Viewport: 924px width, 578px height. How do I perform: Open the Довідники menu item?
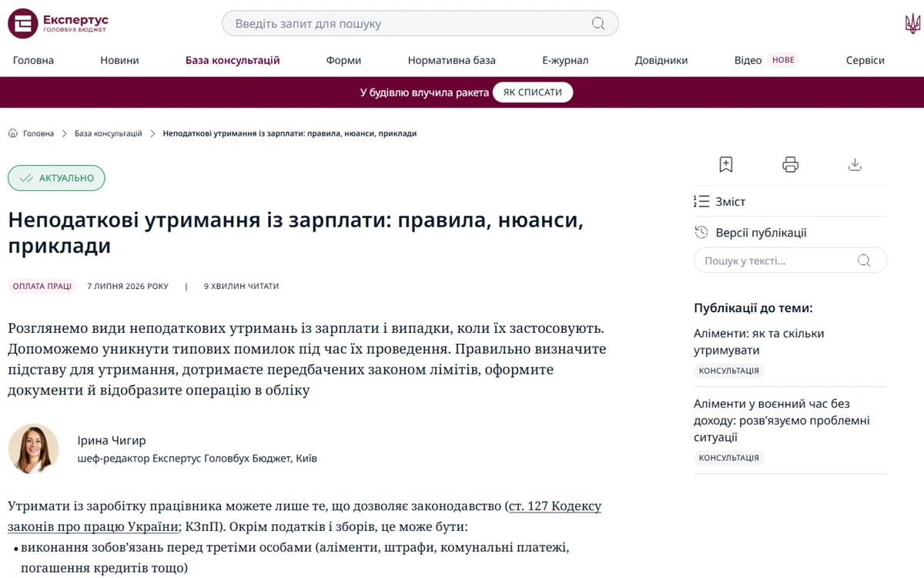point(661,60)
